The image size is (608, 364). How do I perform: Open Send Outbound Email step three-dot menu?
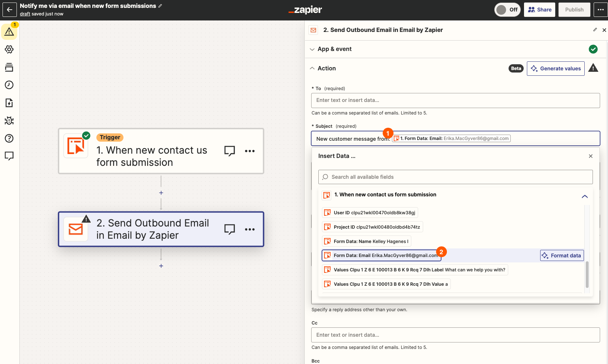[250, 229]
